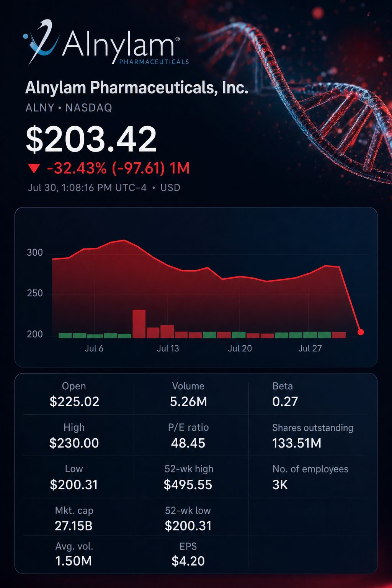Click the P/E ratio 48.45 value
Viewport: 392px width, 588px height.
click(x=188, y=443)
